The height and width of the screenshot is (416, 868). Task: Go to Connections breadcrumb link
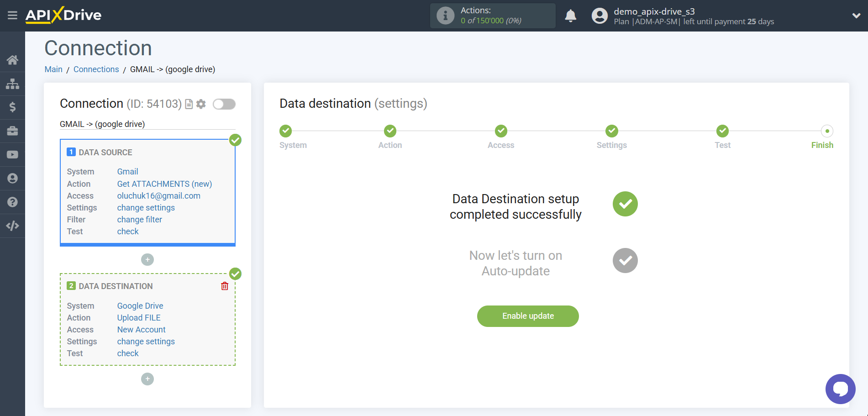coord(96,69)
